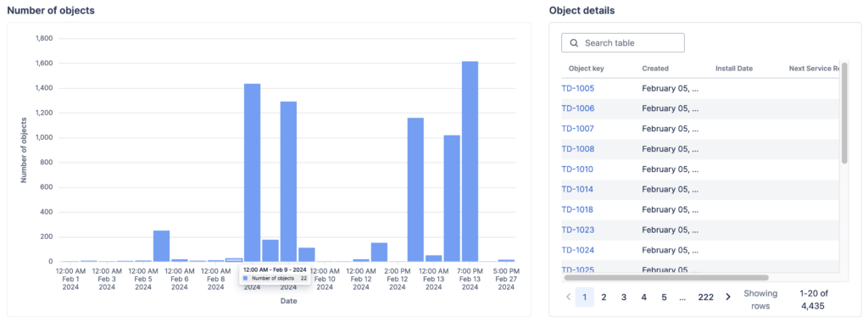Open object TD-1018 link
Screen dimensions: 868x322
578,209
